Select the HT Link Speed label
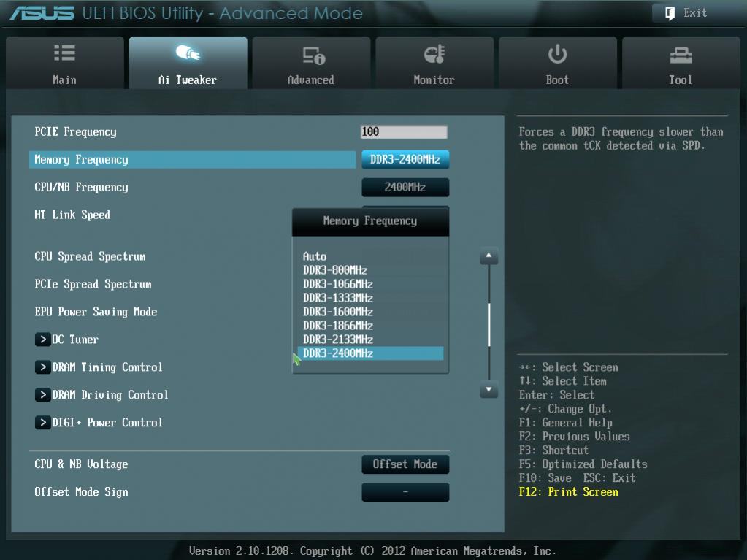747x560 pixels. pyautogui.click(x=72, y=215)
